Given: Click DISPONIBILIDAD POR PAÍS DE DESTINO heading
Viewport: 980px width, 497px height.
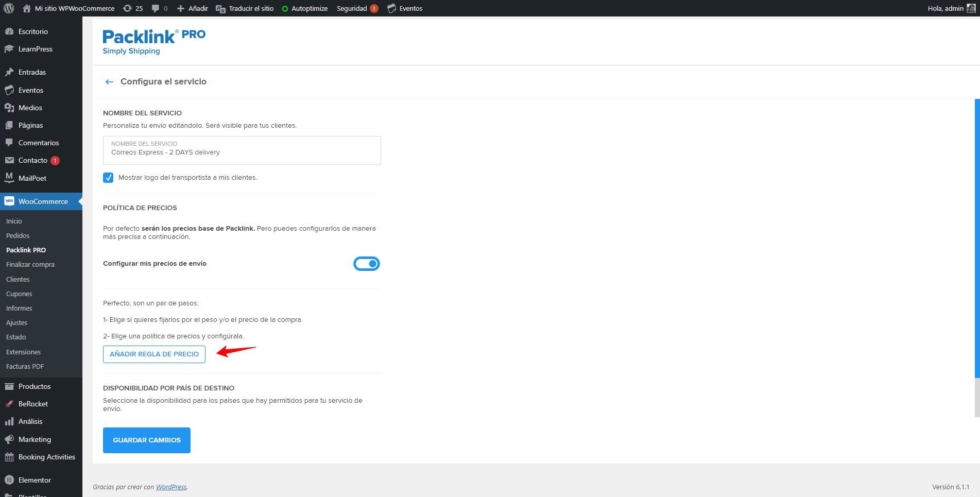Looking at the screenshot, I should click(x=168, y=388).
